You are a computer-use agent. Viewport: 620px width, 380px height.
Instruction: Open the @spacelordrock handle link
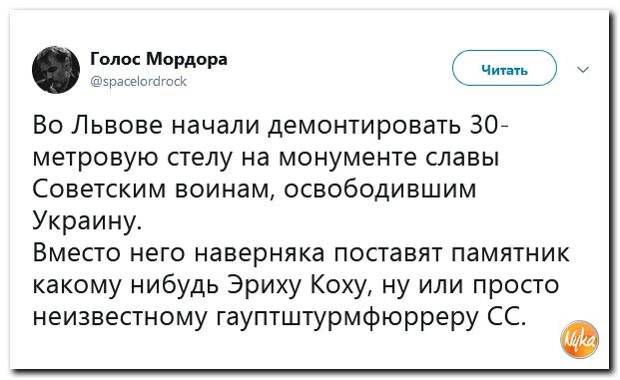point(139,81)
